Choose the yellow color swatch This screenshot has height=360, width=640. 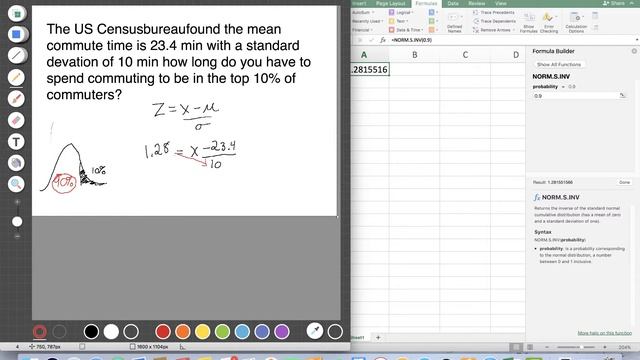[202, 332]
